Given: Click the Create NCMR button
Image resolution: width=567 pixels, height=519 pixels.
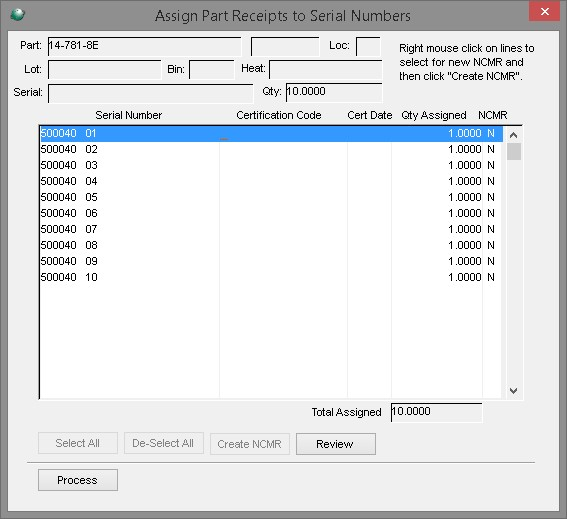Looking at the screenshot, I should [250, 444].
